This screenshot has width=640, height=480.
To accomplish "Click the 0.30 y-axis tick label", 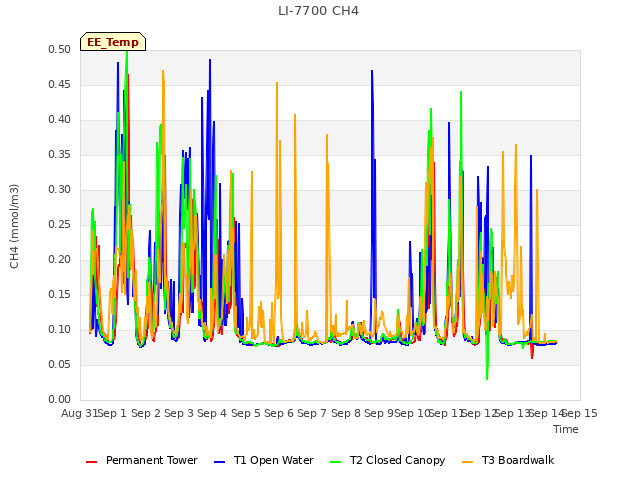I will coord(60,189).
